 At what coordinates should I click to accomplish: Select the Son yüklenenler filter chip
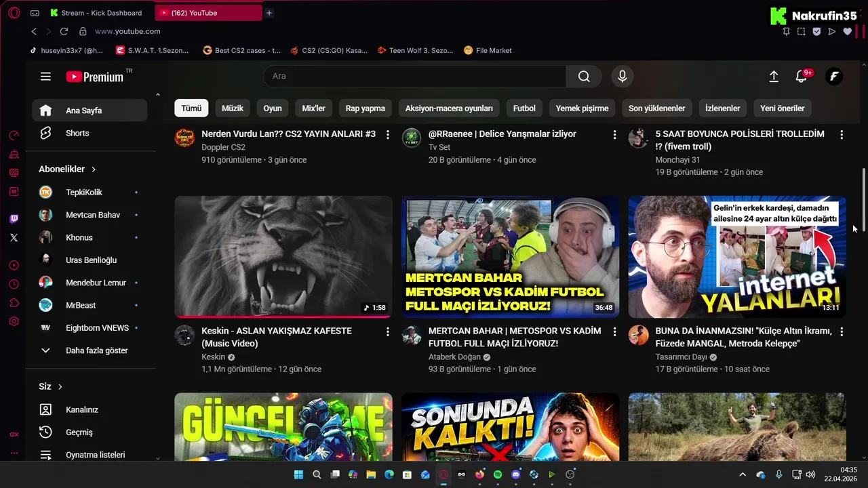point(656,108)
